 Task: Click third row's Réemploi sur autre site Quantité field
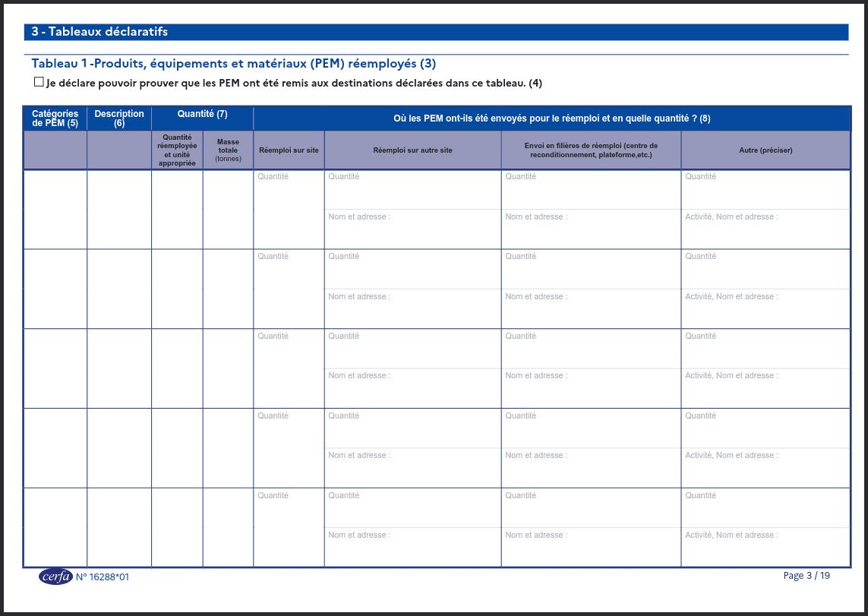point(413,349)
